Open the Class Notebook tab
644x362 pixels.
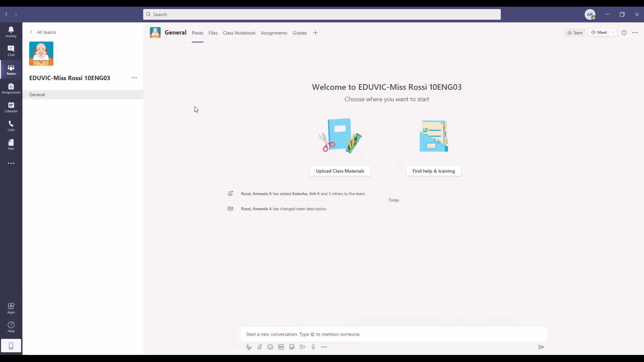click(239, 33)
